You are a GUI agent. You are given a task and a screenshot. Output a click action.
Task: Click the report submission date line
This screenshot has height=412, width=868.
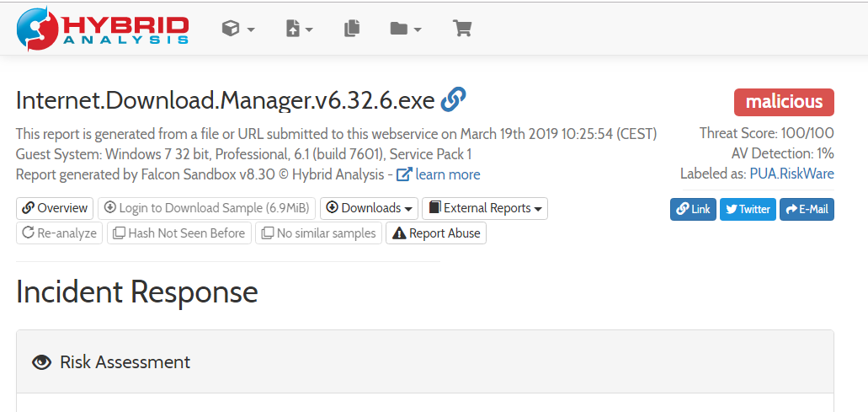pyautogui.click(x=337, y=133)
